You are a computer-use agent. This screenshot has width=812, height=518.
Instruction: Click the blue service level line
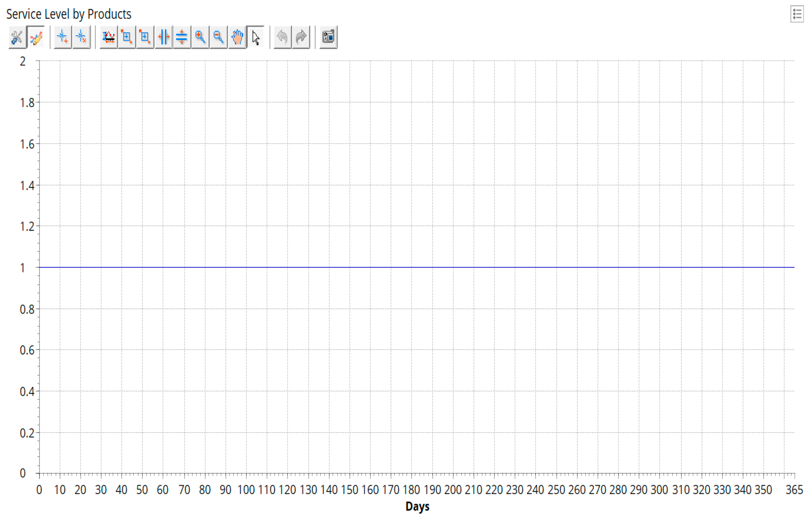(405, 267)
